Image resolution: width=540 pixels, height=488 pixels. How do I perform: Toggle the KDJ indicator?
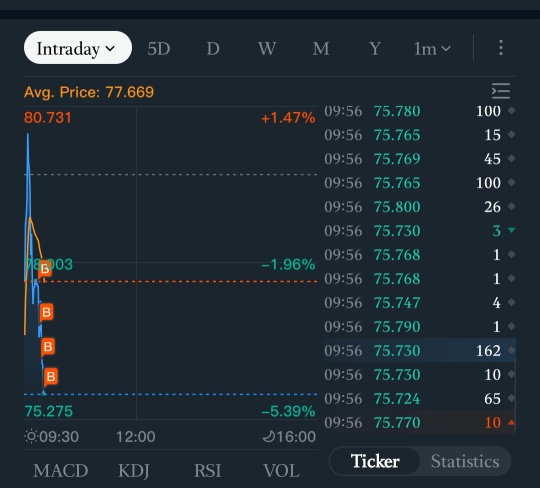pyautogui.click(x=134, y=470)
